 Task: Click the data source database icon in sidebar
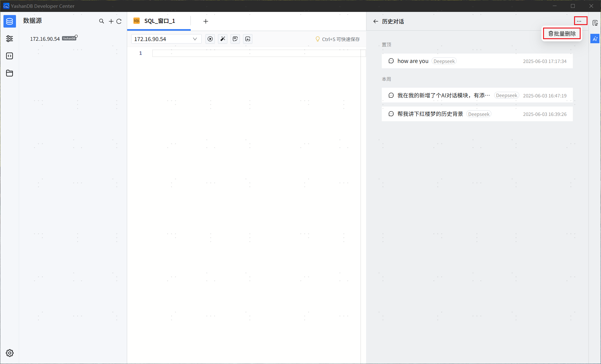[x=9, y=21]
